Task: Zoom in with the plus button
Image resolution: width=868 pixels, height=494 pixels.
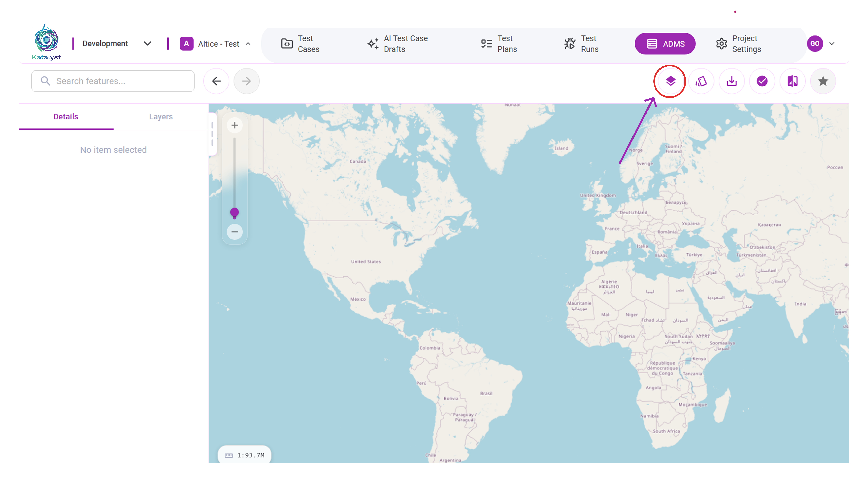Action: (x=234, y=125)
